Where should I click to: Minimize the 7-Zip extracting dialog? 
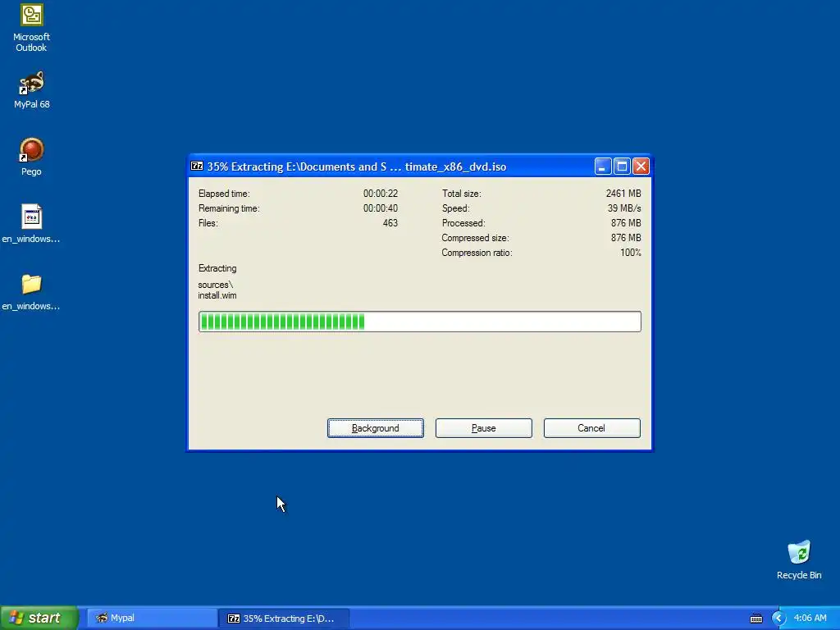tap(603, 167)
